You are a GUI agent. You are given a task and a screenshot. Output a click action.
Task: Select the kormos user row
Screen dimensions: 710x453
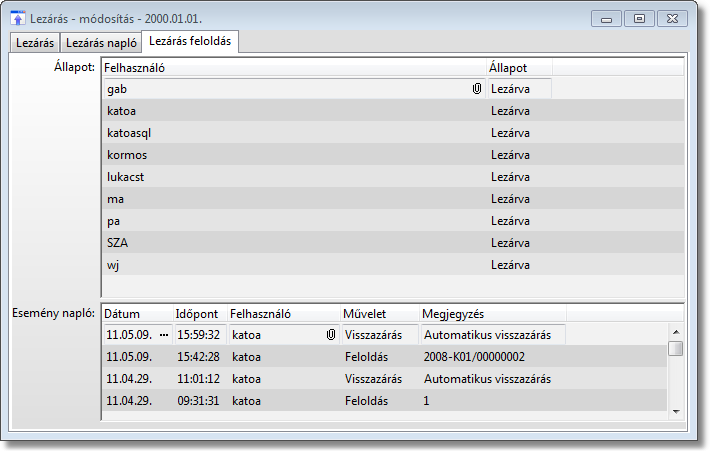(x=393, y=155)
